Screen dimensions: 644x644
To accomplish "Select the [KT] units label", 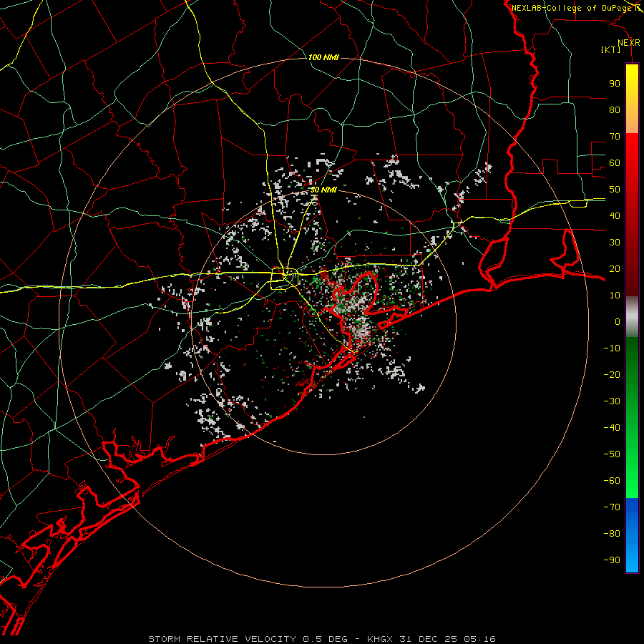I will pyautogui.click(x=611, y=49).
